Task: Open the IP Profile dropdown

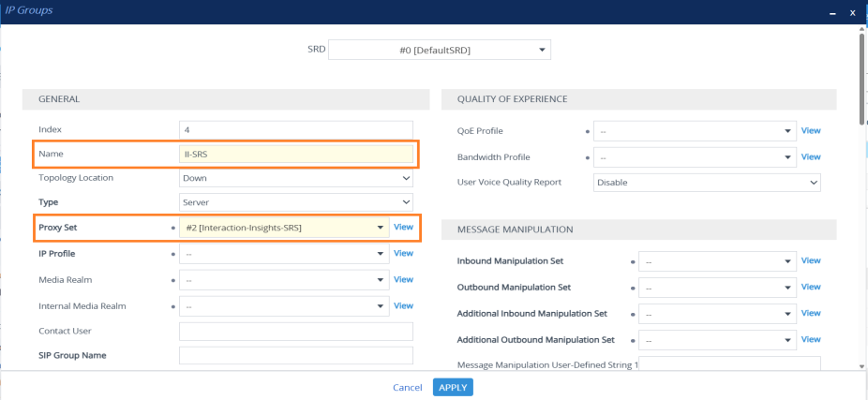Action: [x=284, y=254]
